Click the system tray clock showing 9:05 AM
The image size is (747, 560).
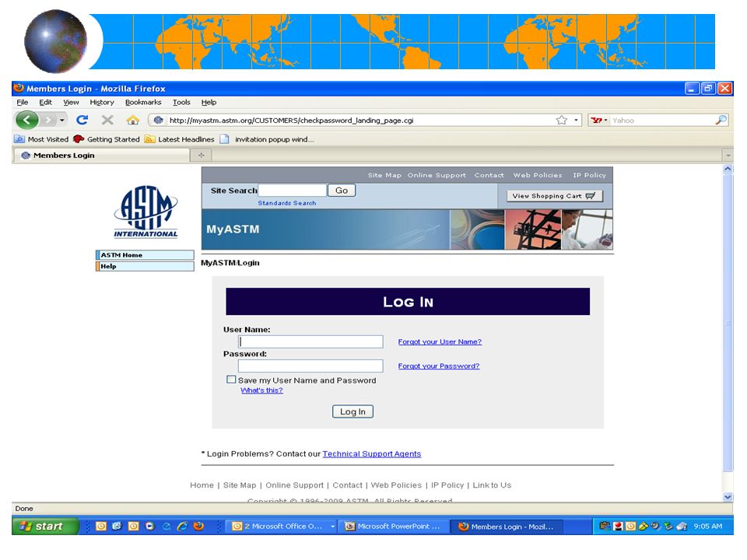point(708,527)
